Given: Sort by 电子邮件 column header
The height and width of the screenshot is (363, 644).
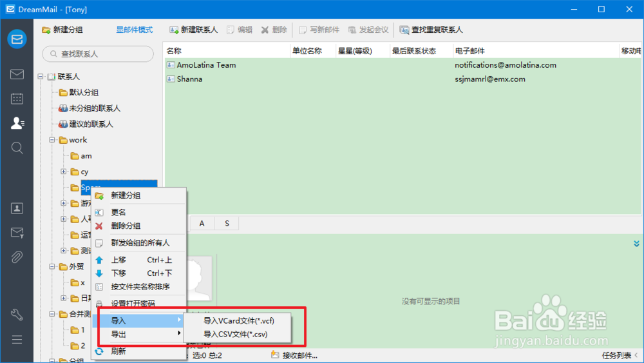Looking at the screenshot, I should (536, 51).
